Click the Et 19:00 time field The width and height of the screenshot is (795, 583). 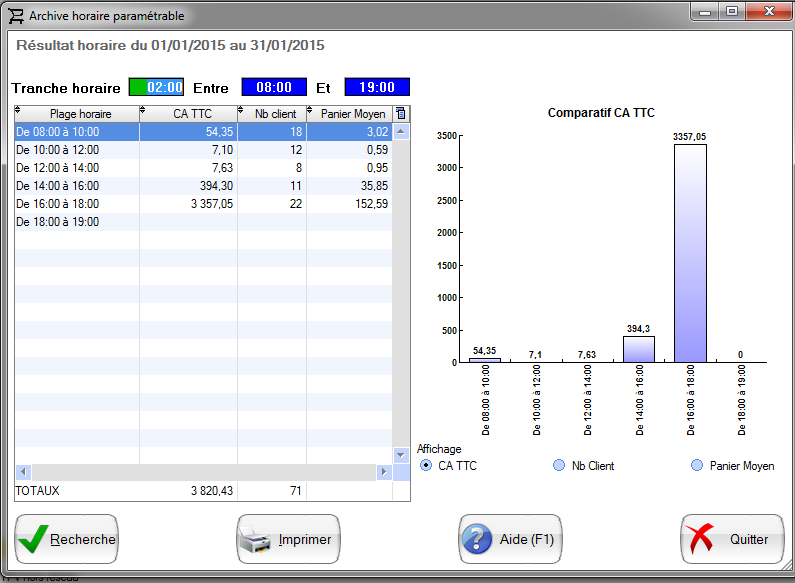click(376, 88)
